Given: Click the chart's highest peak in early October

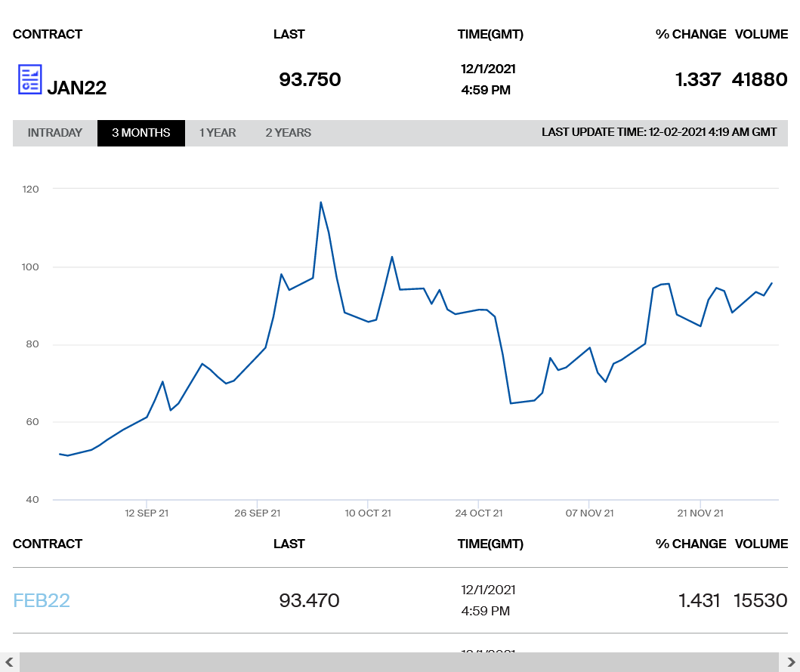Looking at the screenshot, I should [x=321, y=202].
